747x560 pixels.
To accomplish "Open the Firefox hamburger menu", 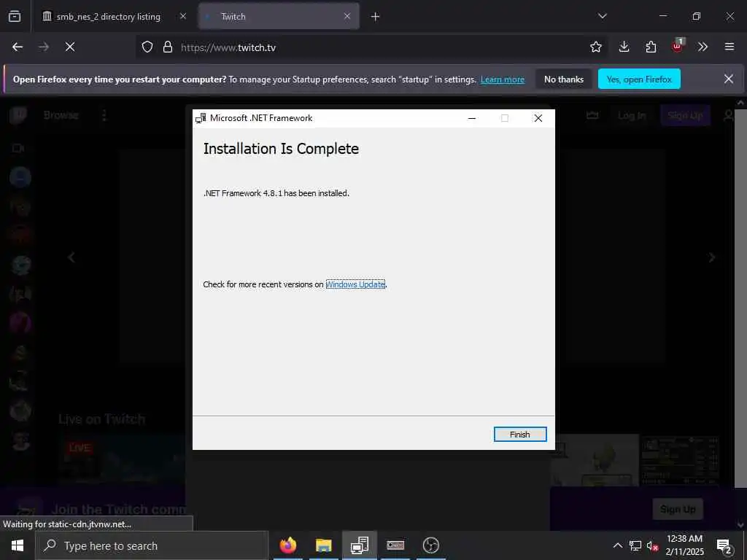I will pyautogui.click(x=729, y=47).
